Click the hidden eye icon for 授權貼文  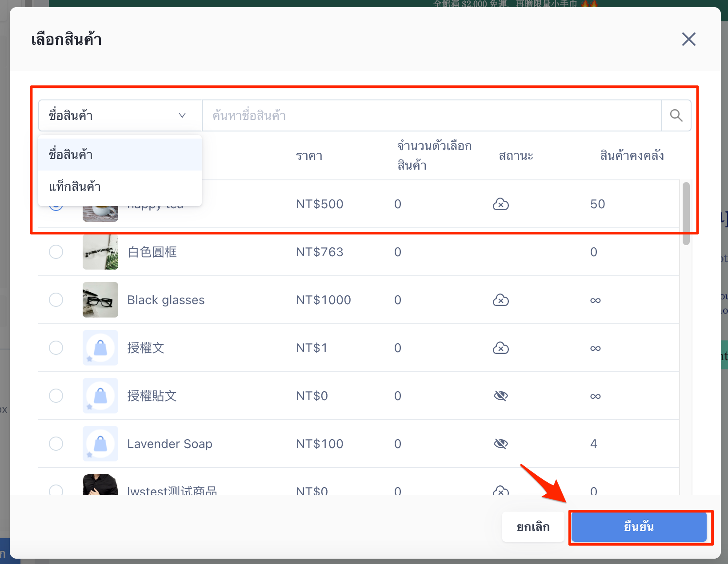pyautogui.click(x=501, y=396)
